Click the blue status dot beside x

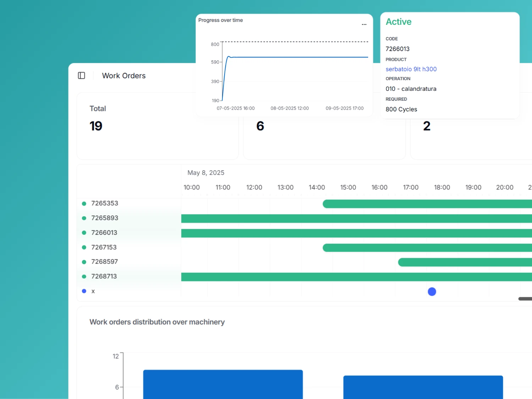(x=84, y=291)
